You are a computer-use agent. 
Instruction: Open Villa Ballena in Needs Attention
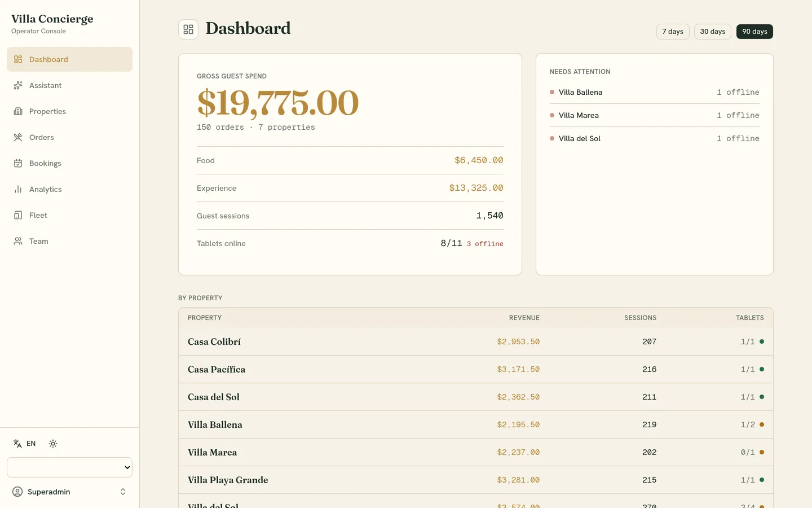pyautogui.click(x=654, y=92)
